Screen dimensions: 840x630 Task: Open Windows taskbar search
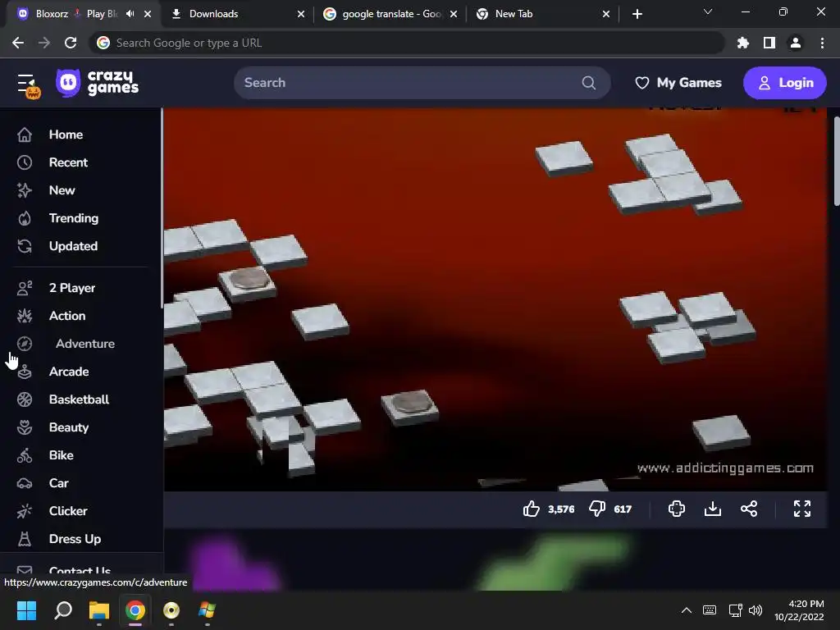[x=62, y=610]
